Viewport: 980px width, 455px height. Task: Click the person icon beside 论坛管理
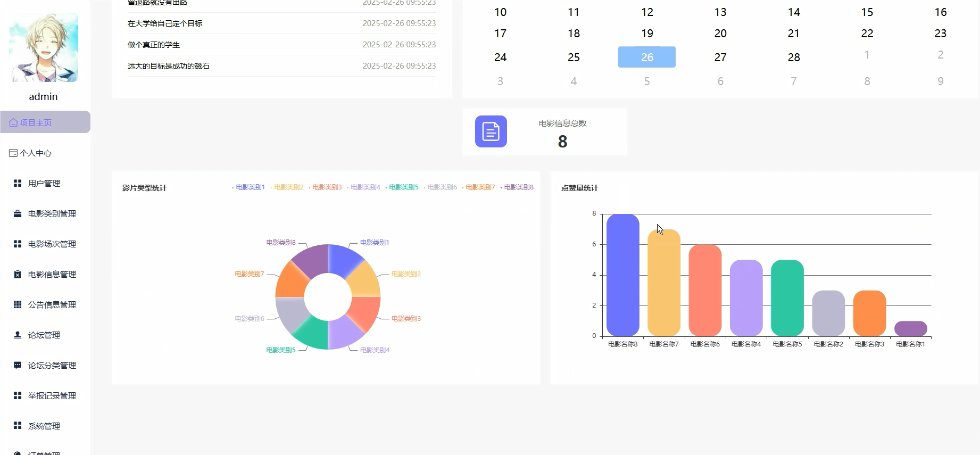coord(18,335)
